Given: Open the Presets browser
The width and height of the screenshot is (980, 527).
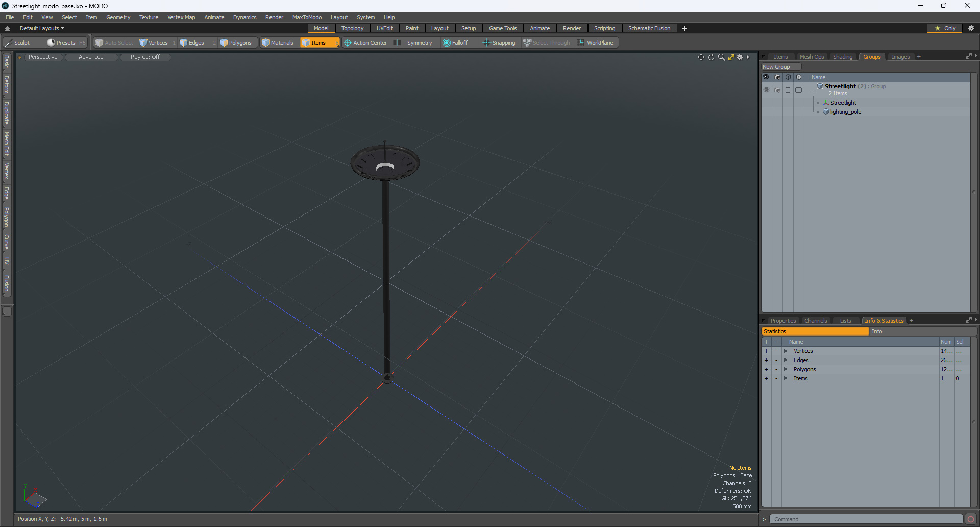Looking at the screenshot, I should 66,43.
